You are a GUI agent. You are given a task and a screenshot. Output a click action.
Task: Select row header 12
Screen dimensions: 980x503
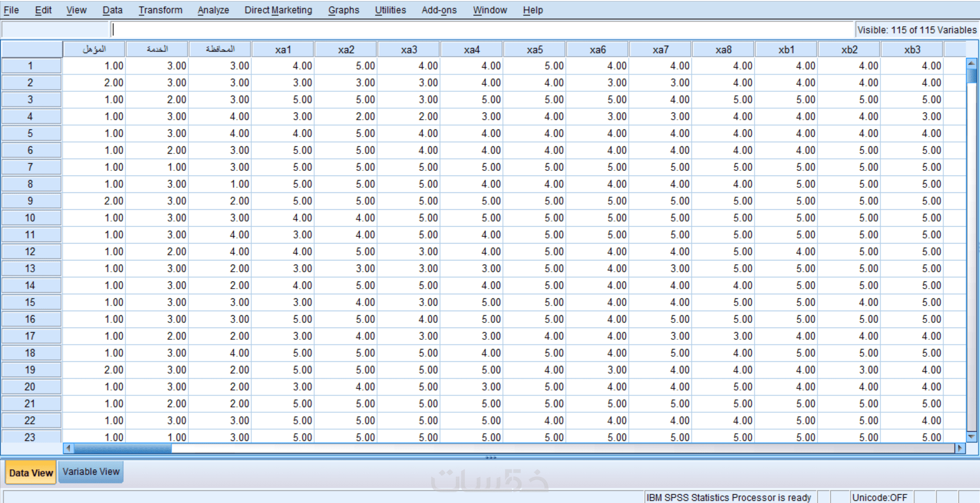pyautogui.click(x=31, y=251)
